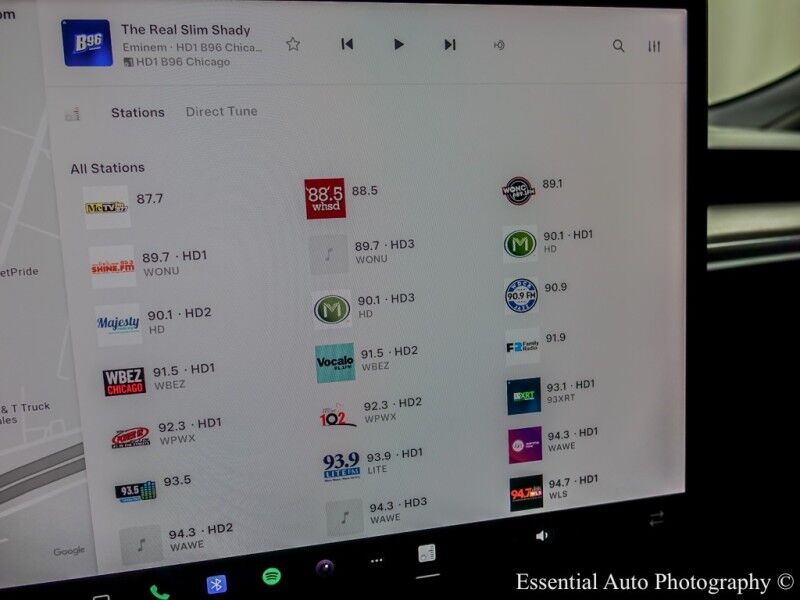The width and height of the screenshot is (800, 600).
Task: Favorite the current station with the star icon
Action: coord(293,44)
